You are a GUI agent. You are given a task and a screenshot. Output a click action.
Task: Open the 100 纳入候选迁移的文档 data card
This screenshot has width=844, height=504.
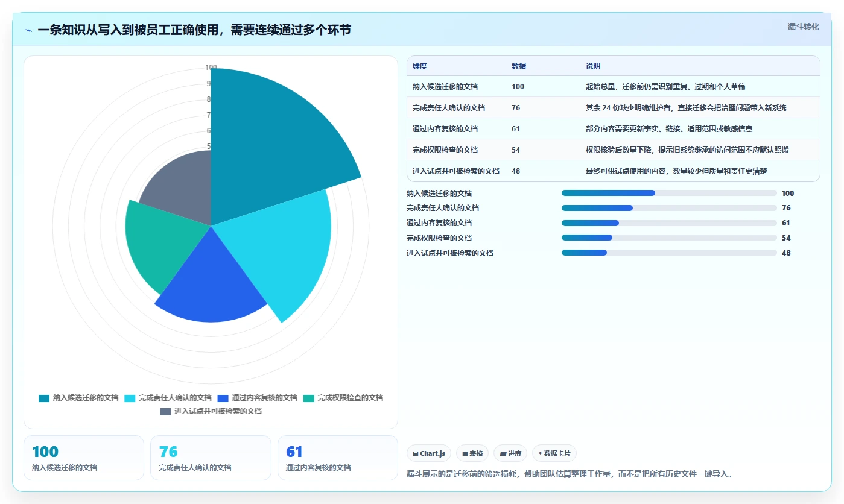pyautogui.click(x=84, y=458)
